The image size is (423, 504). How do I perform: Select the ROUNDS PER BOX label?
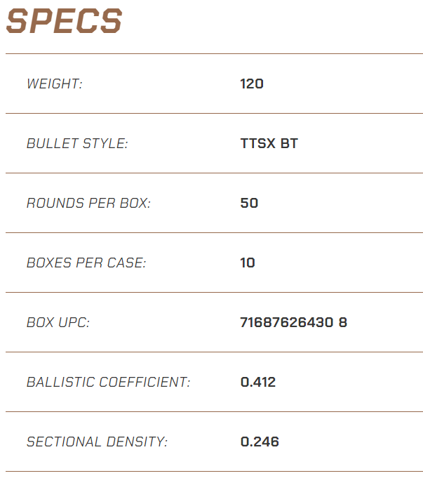point(88,203)
